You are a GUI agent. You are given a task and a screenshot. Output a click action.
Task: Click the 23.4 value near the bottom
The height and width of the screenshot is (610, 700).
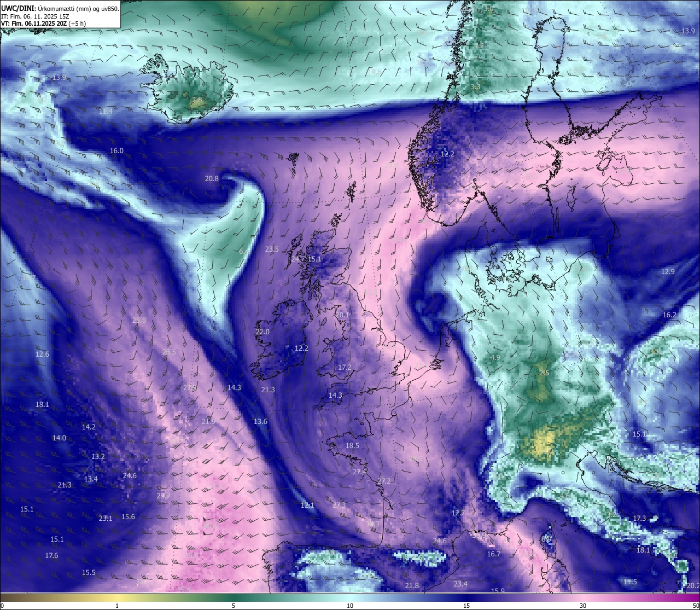pyautogui.click(x=460, y=584)
